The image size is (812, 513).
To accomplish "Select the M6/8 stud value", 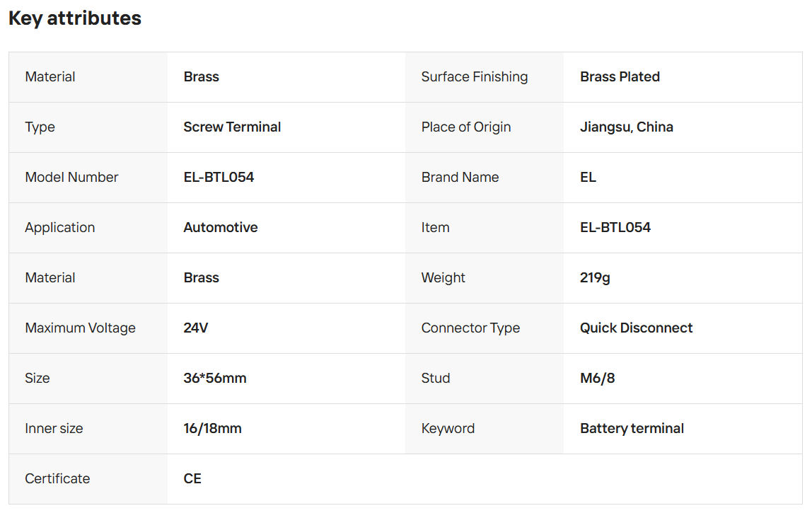I will coord(597,379).
